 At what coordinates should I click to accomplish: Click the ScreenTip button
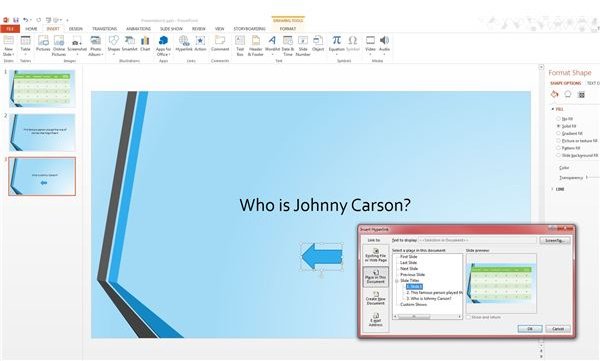click(x=555, y=240)
